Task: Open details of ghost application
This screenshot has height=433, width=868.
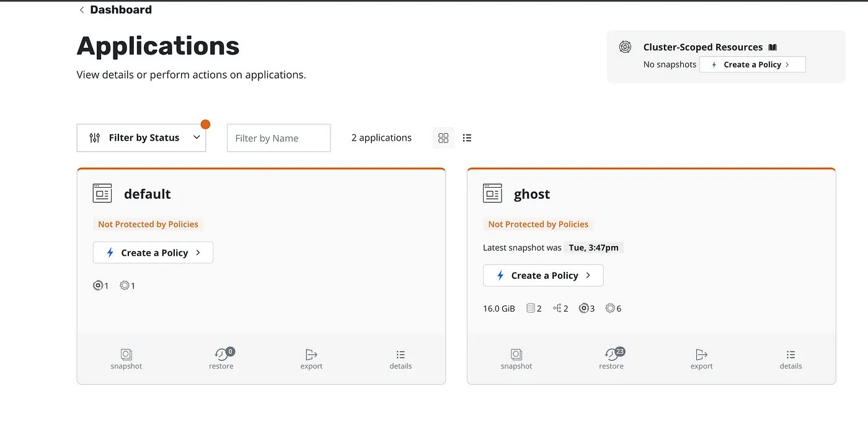Action: tap(790, 355)
